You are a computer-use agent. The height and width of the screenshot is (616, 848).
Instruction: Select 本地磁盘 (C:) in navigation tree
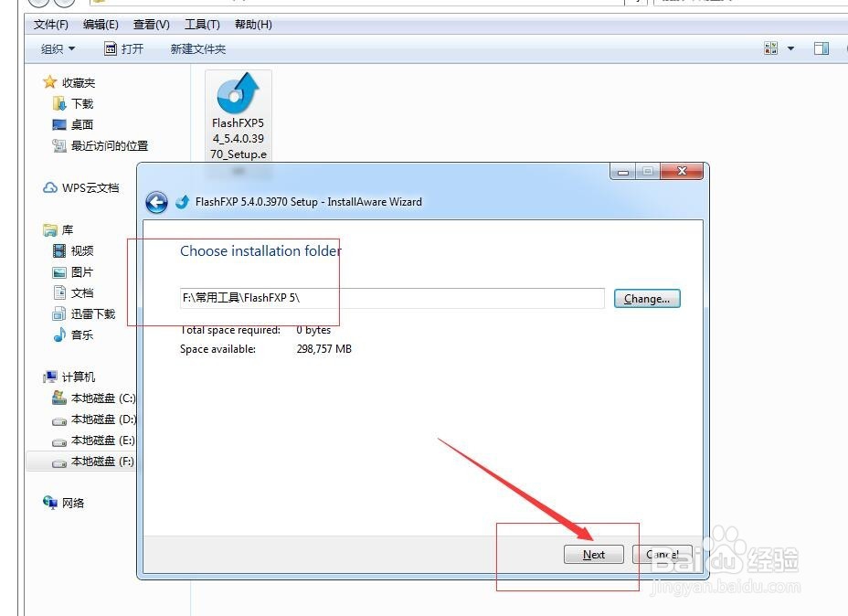(x=103, y=398)
